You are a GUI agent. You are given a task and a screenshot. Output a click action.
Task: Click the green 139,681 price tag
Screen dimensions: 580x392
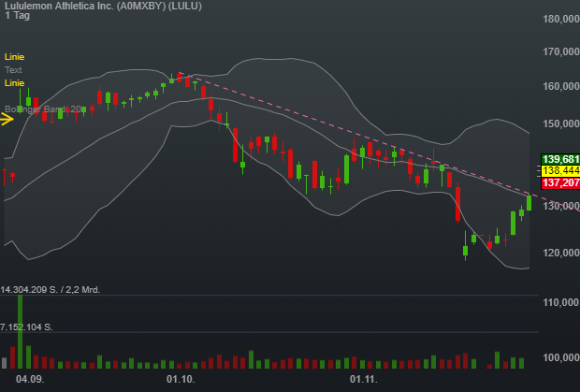point(560,159)
